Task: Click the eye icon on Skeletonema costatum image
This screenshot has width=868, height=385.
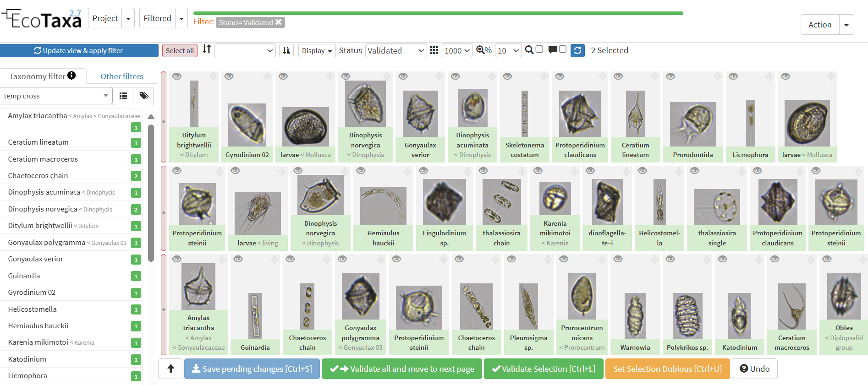Action: [507, 76]
